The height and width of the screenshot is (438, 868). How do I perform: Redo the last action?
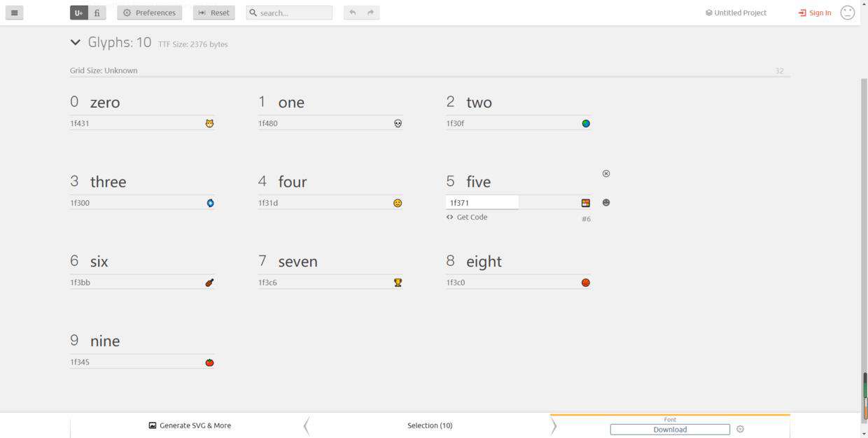(x=371, y=13)
